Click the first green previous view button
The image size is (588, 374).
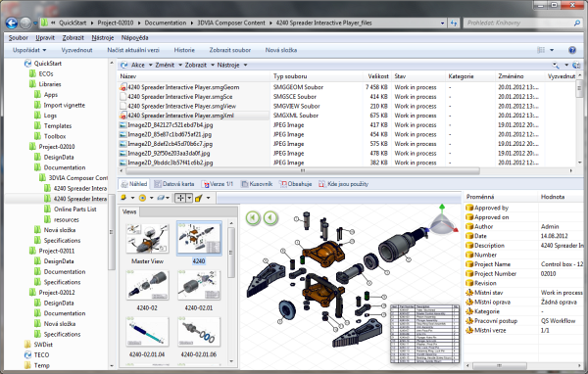pos(253,217)
